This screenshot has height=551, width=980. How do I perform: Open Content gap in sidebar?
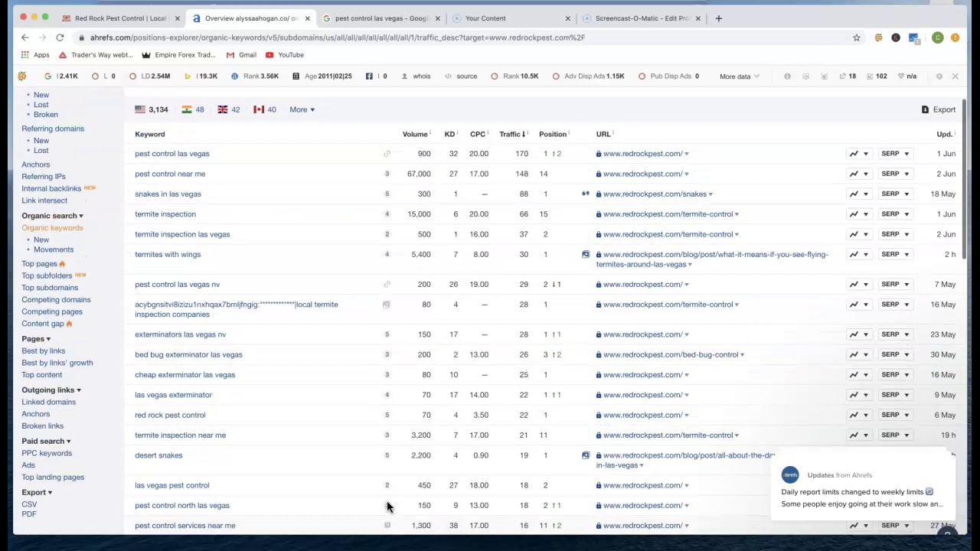43,324
